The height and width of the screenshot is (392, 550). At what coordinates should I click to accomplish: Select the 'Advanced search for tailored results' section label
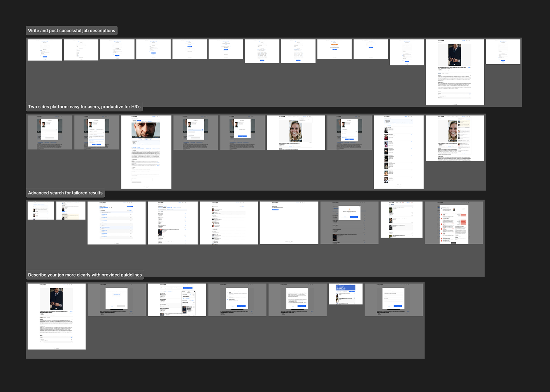[65, 193]
